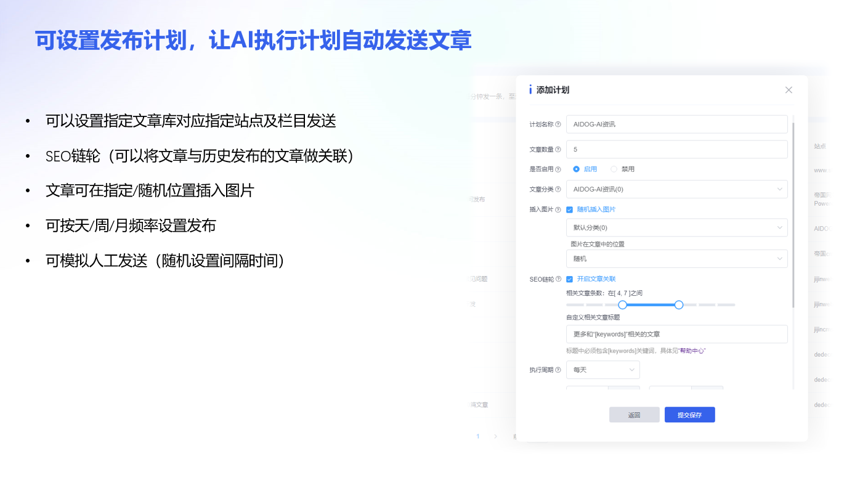Click the right handle of the 相关文章条数 slider
Image resolution: width=868 pixels, height=488 pixels.
pyautogui.click(x=679, y=305)
